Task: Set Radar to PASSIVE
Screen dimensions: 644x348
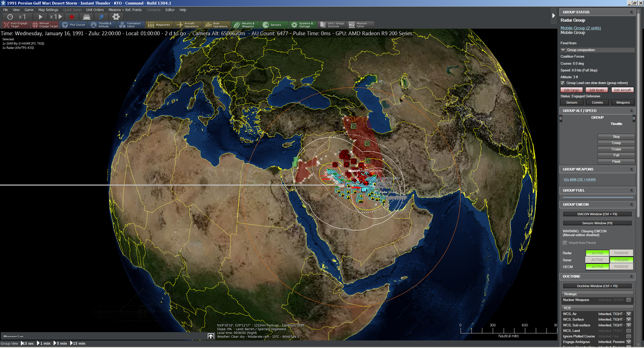Action: pyautogui.click(x=621, y=253)
